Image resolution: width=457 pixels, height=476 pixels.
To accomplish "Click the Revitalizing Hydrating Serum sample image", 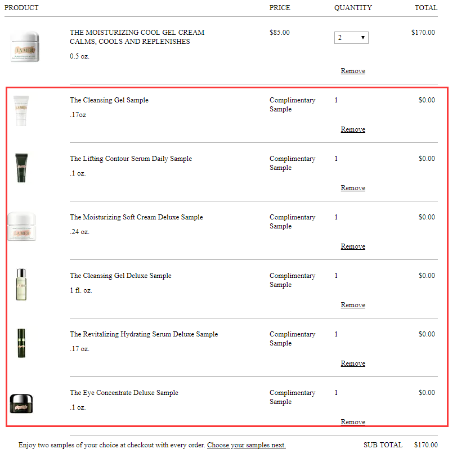I will tap(21, 343).
